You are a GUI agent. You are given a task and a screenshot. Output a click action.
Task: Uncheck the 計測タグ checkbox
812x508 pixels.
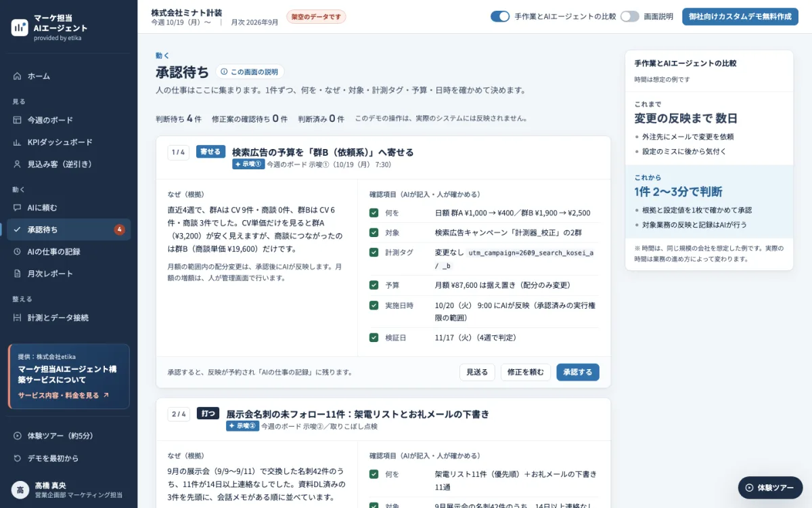click(x=374, y=252)
